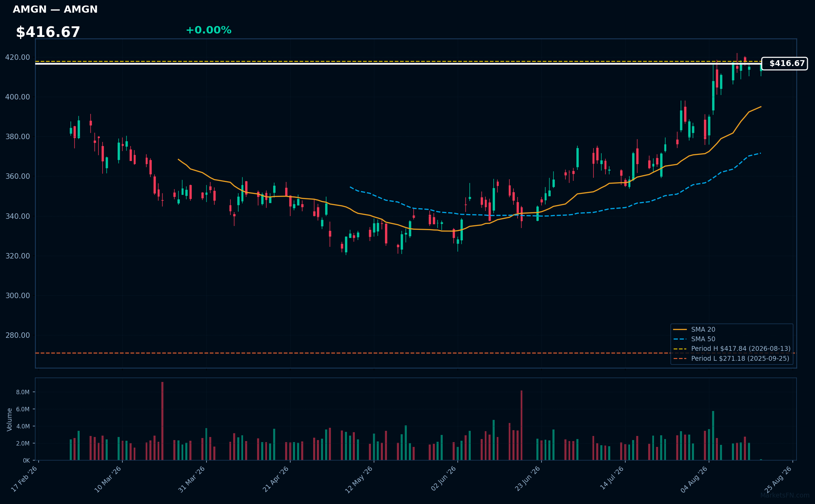
Task: Click the 360.00 price axis label
Action: [17, 176]
